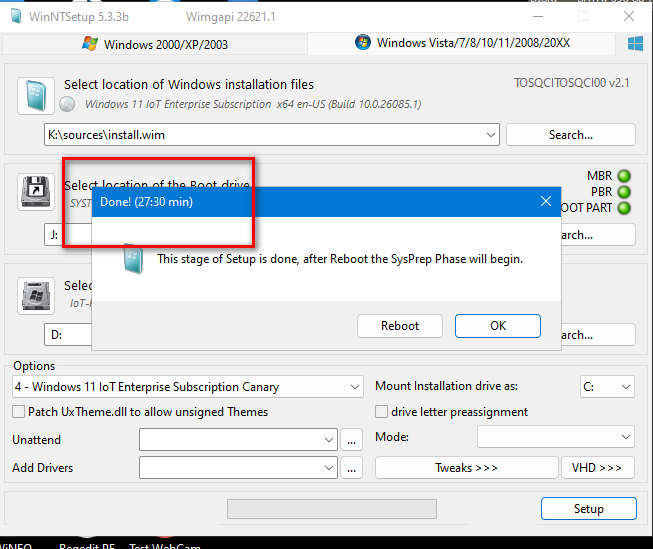Click the Setup button

click(588, 509)
